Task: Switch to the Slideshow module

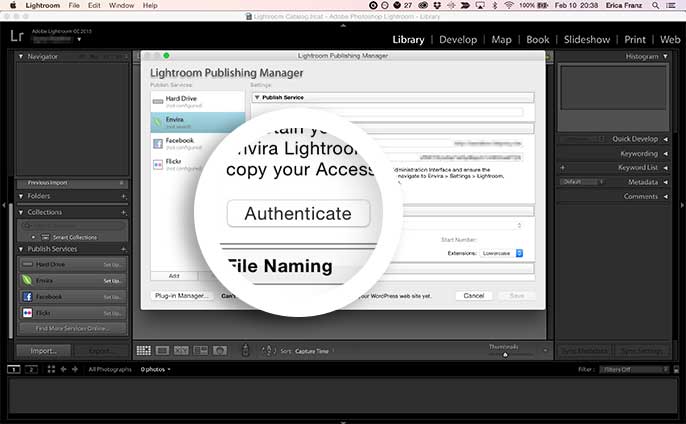Action: pyautogui.click(x=587, y=39)
